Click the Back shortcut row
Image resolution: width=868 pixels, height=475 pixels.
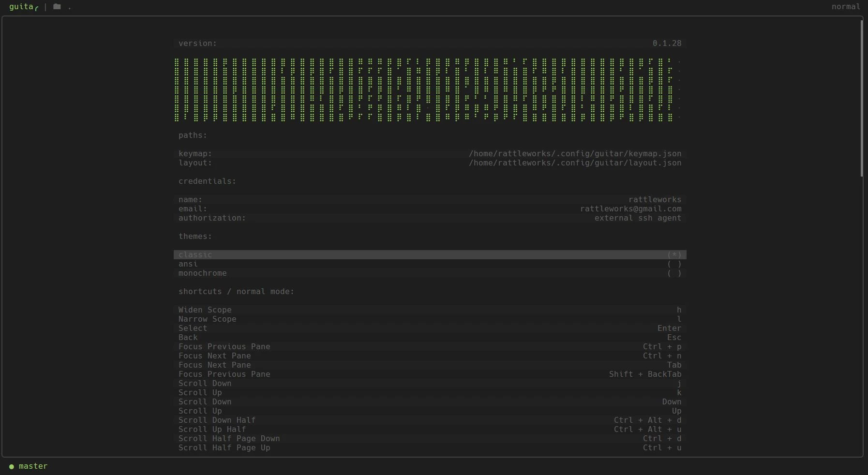click(430, 338)
